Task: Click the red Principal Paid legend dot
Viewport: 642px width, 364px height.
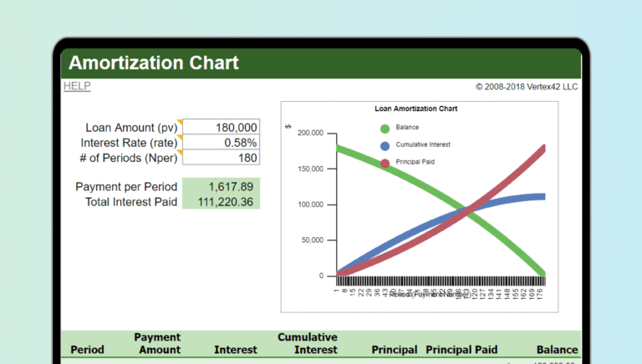Action: pyautogui.click(x=385, y=163)
